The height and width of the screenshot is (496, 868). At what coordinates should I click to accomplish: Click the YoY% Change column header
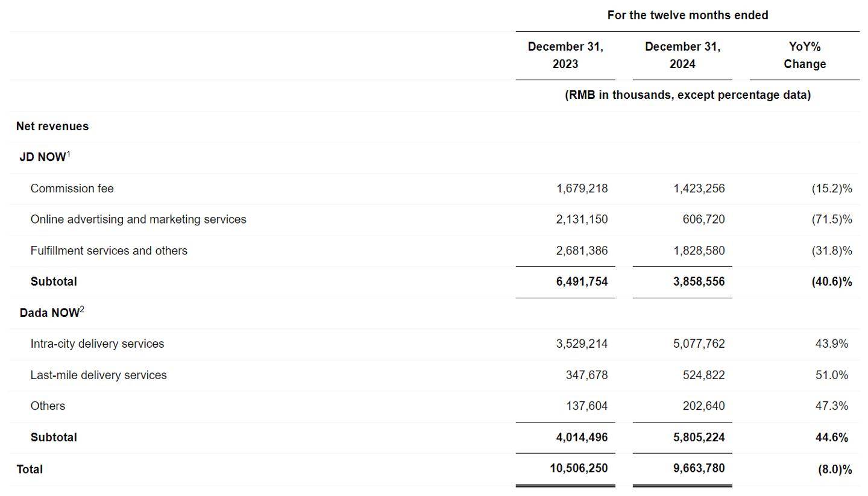tap(805, 55)
